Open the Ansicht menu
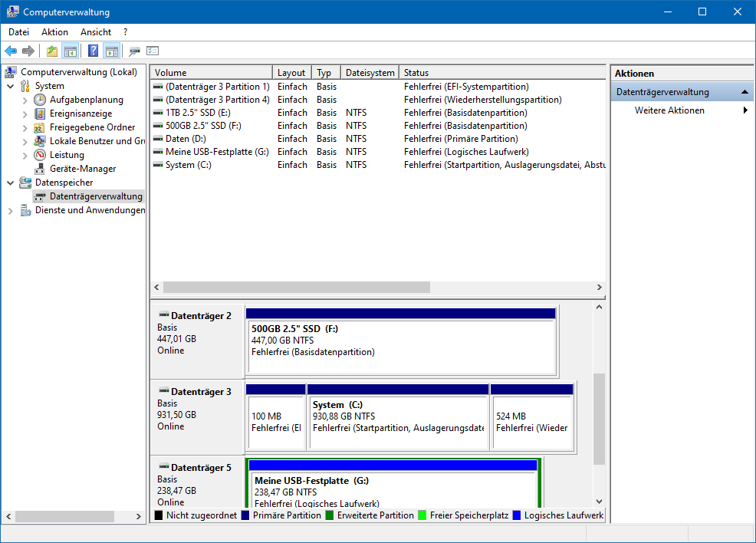The height and width of the screenshot is (543, 756). (96, 32)
